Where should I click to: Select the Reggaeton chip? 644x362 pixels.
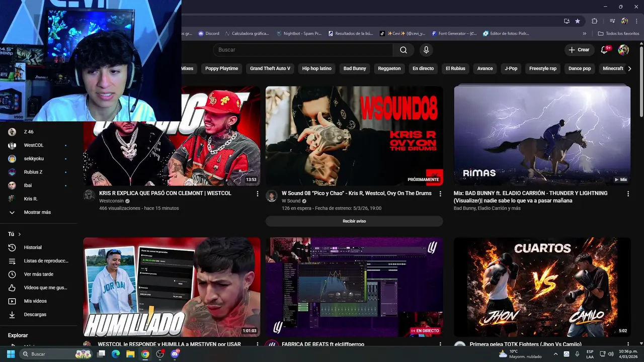point(389,68)
